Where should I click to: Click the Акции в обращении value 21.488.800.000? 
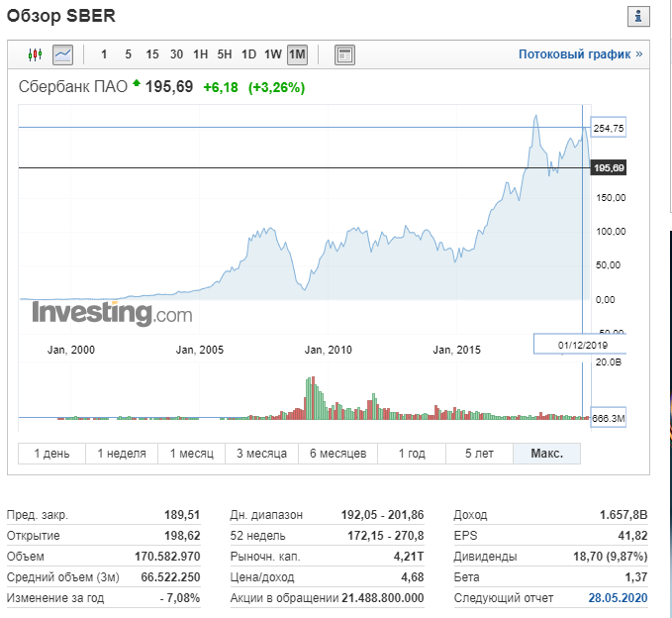click(x=383, y=598)
